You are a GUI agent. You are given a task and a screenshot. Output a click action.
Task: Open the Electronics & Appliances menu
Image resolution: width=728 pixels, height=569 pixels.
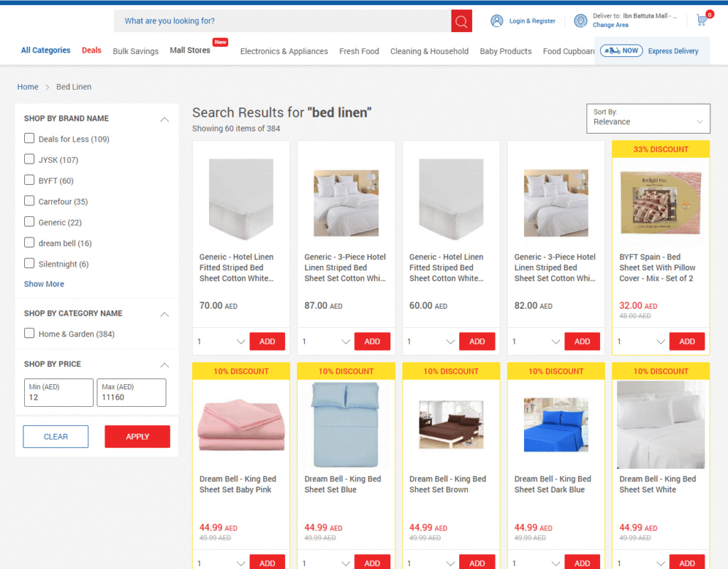(x=284, y=51)
